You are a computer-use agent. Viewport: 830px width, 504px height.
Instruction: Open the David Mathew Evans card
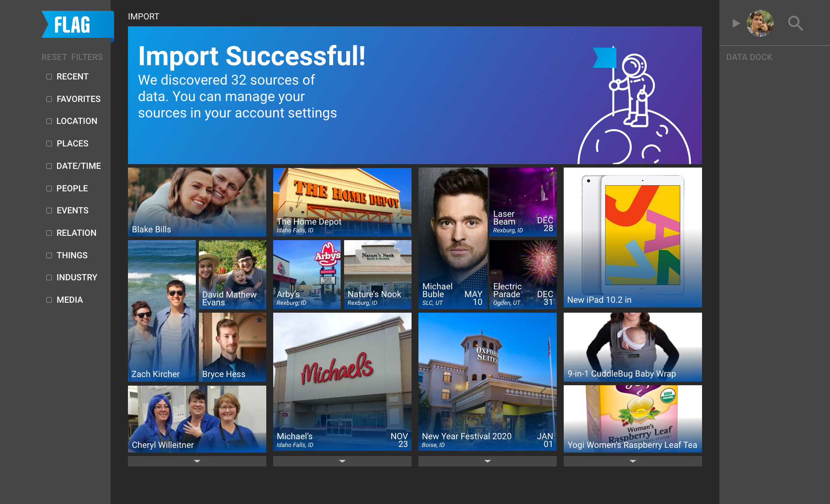[x=233, y=274]
